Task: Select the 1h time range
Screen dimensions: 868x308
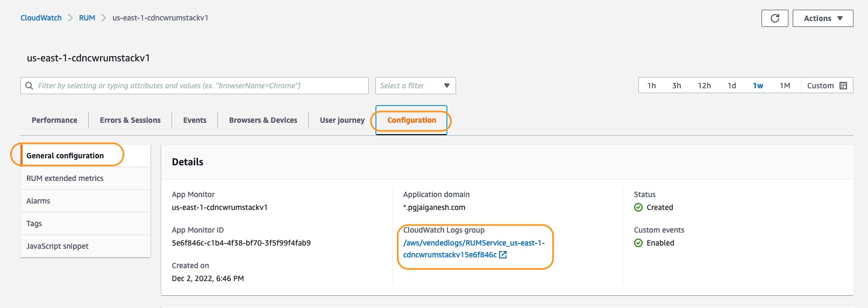Action: pyautogui.click(x=651, y=86)
